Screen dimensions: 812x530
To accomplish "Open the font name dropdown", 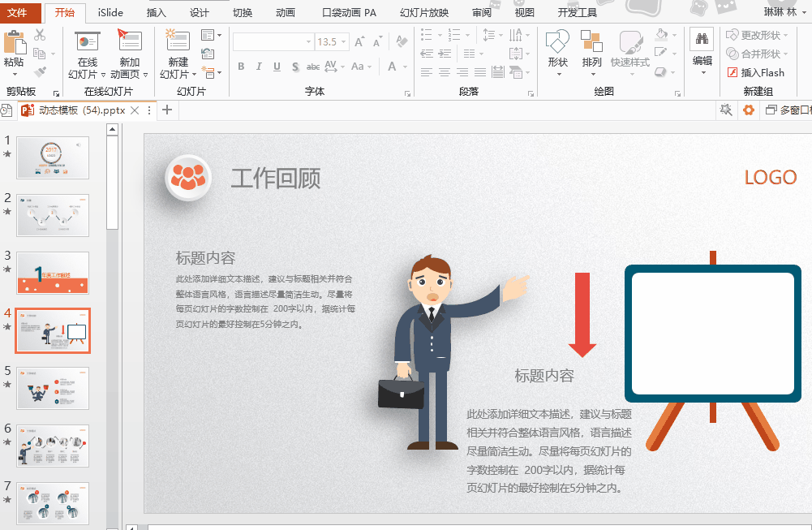I will click(x=307, y=41).
